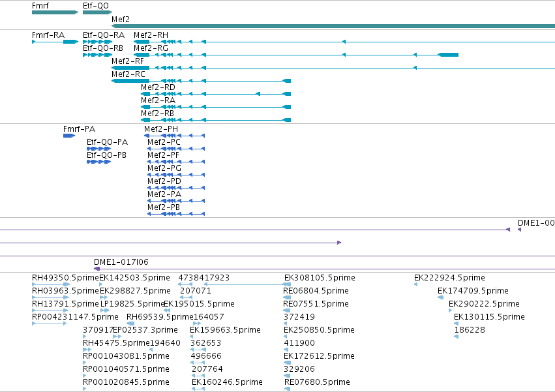Click the DME1-00 clone label at right edge
The image size is (555, 392).
[x=536, y=223]
